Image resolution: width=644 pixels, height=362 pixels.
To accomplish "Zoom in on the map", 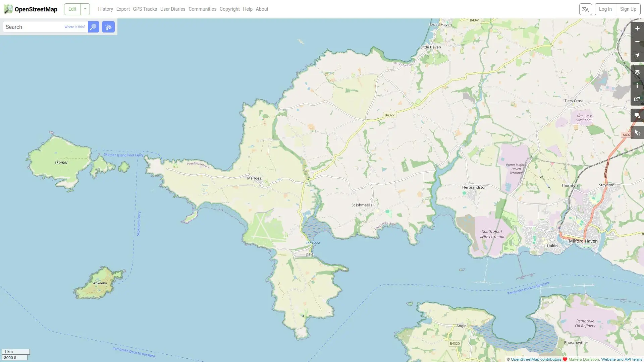I will (637, 28).
